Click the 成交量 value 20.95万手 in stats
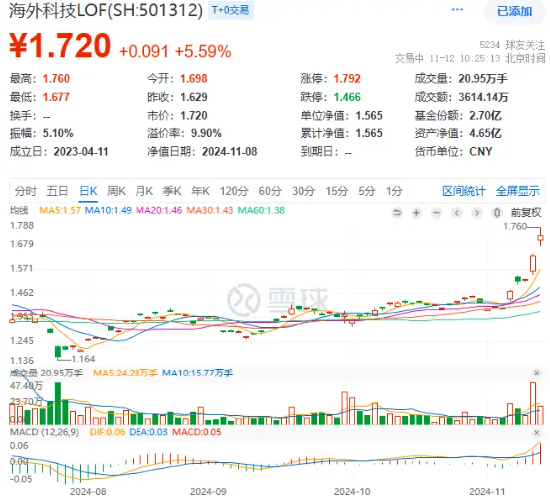The image size is (550, 500). (x=483, y=79)
